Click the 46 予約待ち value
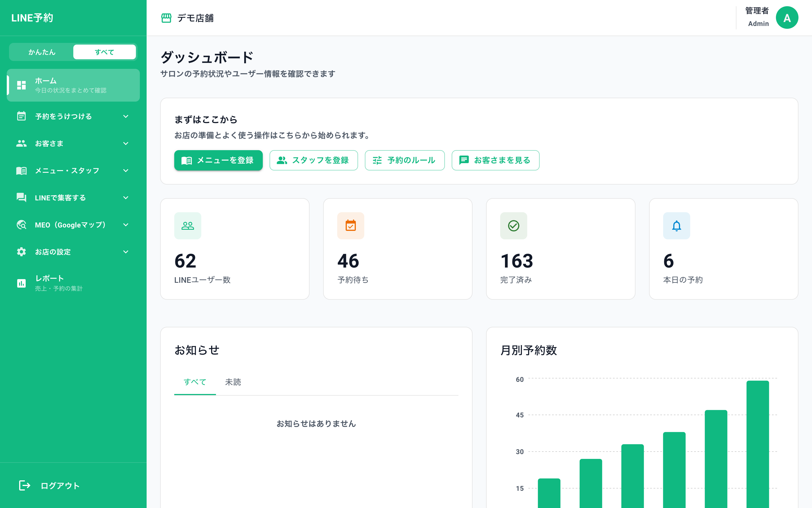Viewport: 812px width, 508px height. coord(348,261)
